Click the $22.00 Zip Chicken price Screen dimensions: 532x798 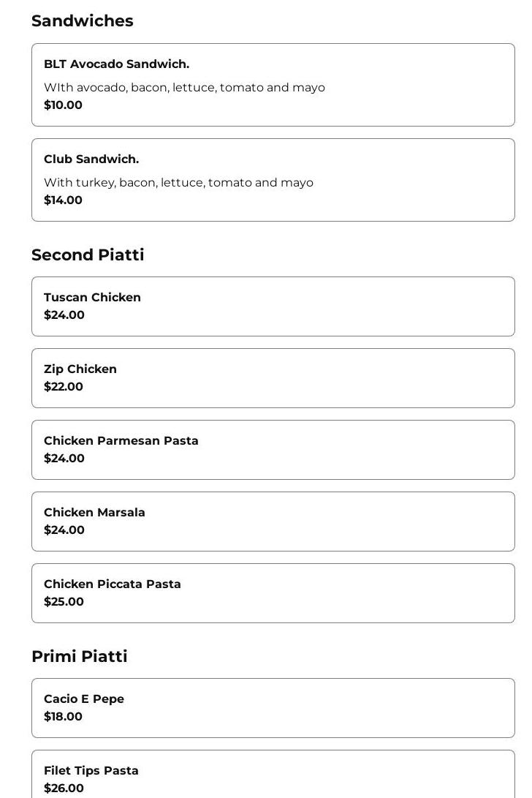(64, 386)
